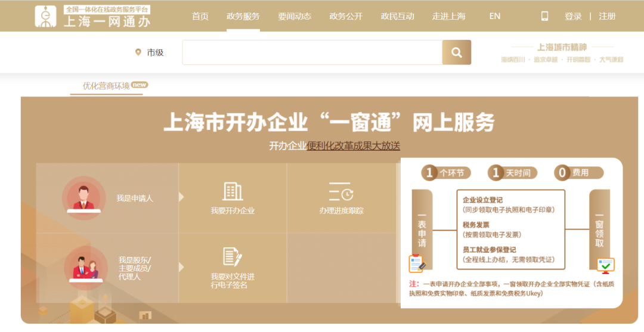Switch language via EN link
This screenshot has height=332, width=644.
coord(495,17)
